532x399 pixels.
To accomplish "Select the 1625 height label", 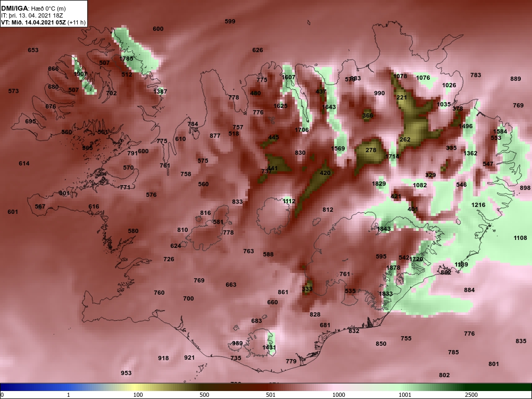I will tap(280, 106).
